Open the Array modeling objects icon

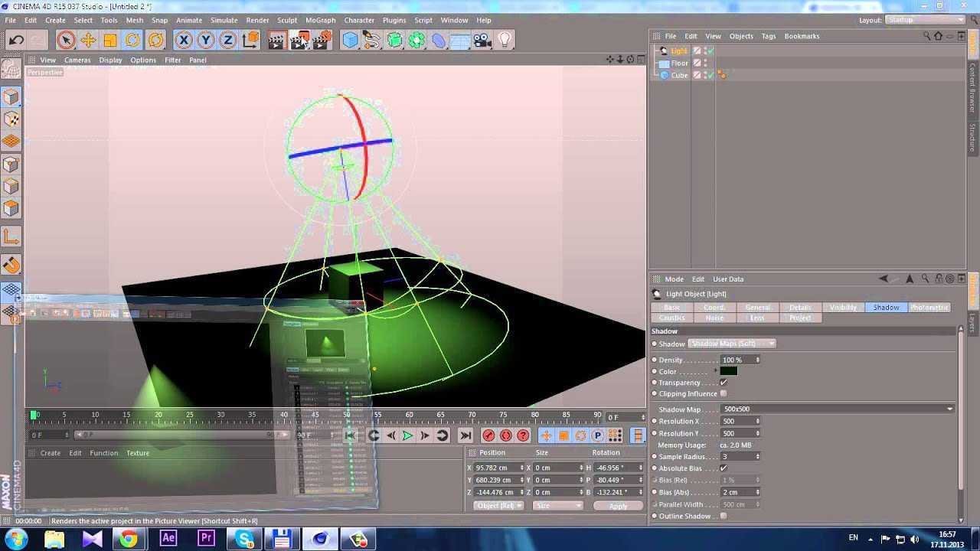[x=416, y=40]
